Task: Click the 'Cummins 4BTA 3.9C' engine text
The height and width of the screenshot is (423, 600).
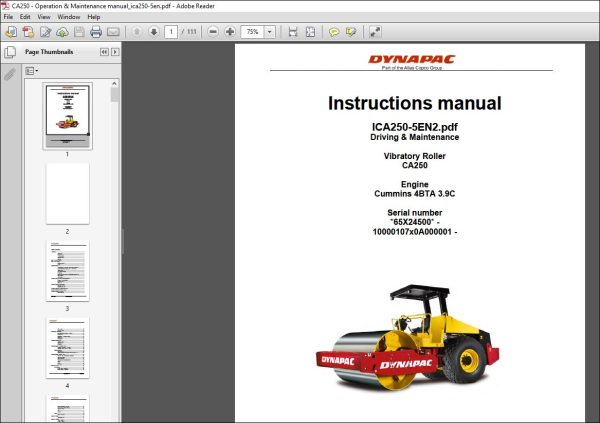Action: click(415, 194)
